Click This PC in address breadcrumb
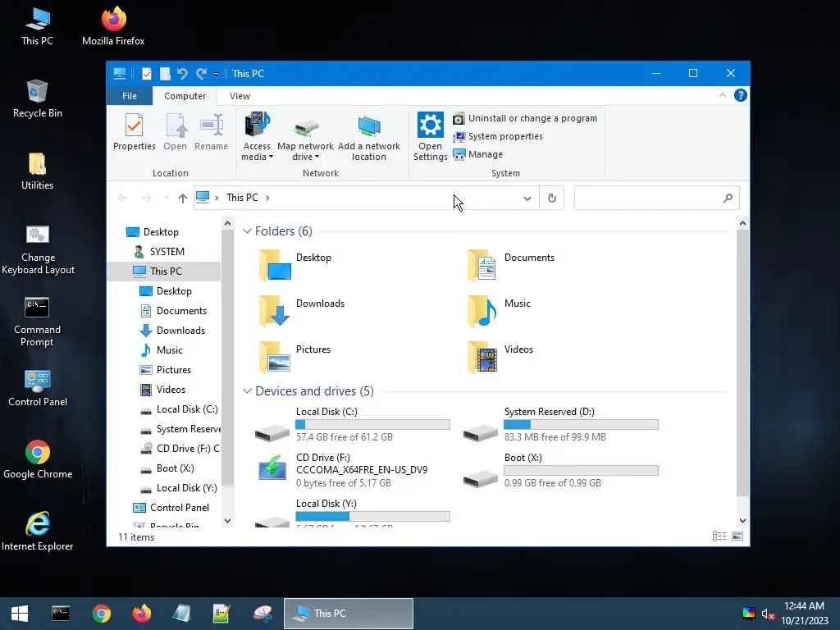 (x=242, y=198)
